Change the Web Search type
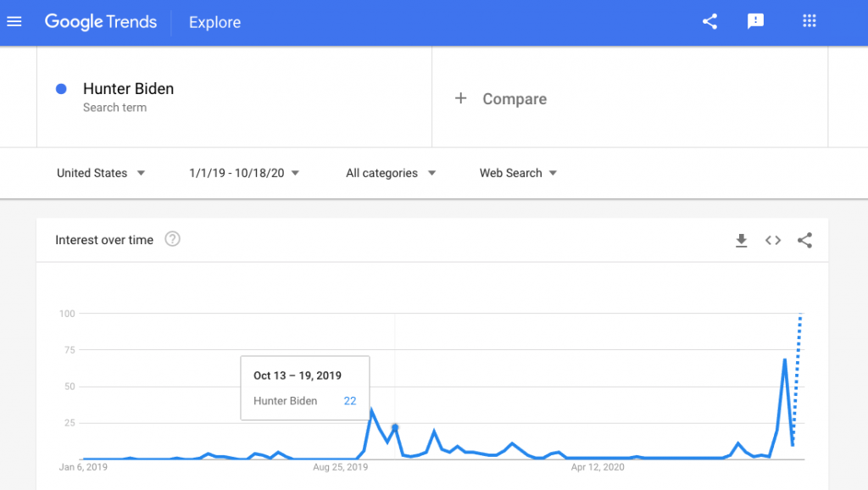 tap(517, 173)
